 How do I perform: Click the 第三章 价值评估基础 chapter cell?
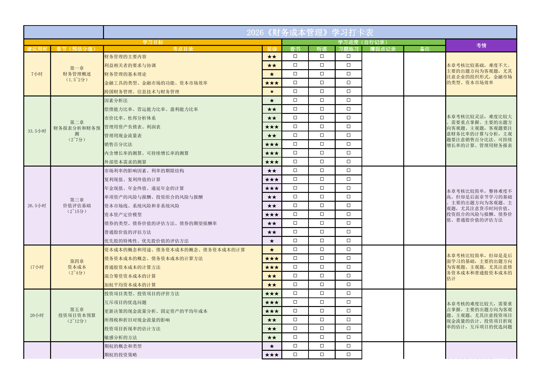tap(77, 205)
